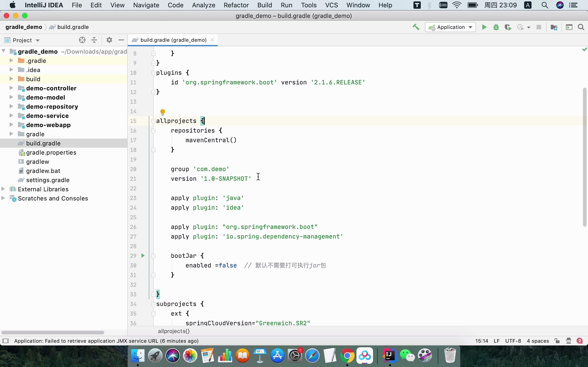
Task: Click the gradle_demo root project node
Action: (x=37, y=51)
